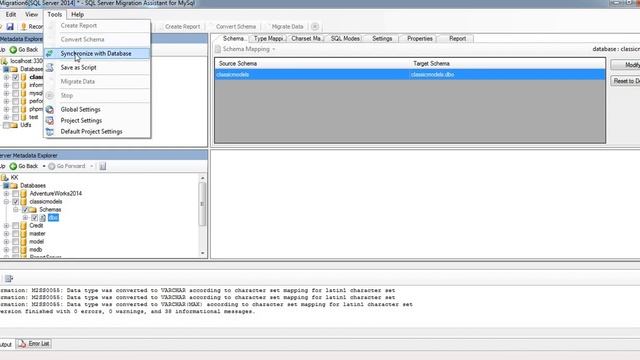The width and height of the screenshot is (640, 360).
Task: Open Default Project Settings menu item
Action: point(97,131)
